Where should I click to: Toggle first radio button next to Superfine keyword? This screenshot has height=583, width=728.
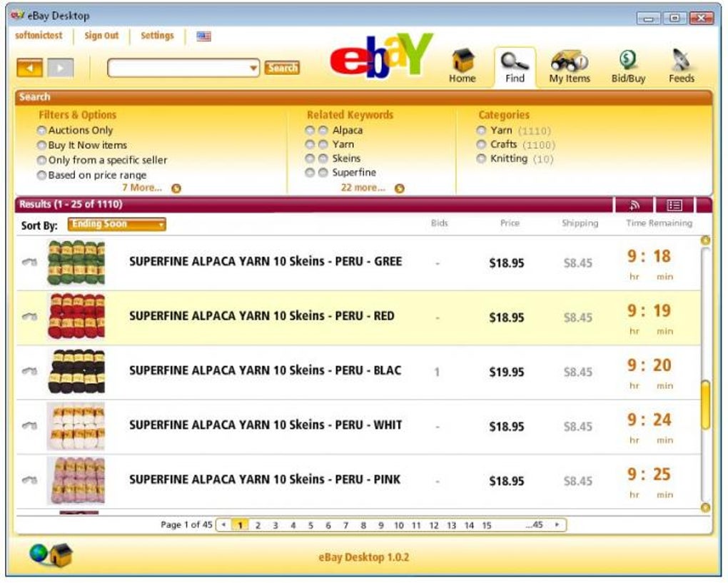310,173
